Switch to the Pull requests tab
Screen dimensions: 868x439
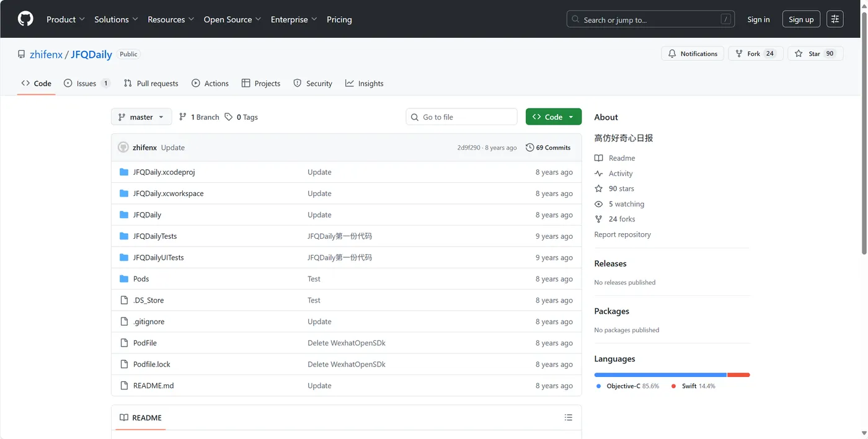[151, 83]
